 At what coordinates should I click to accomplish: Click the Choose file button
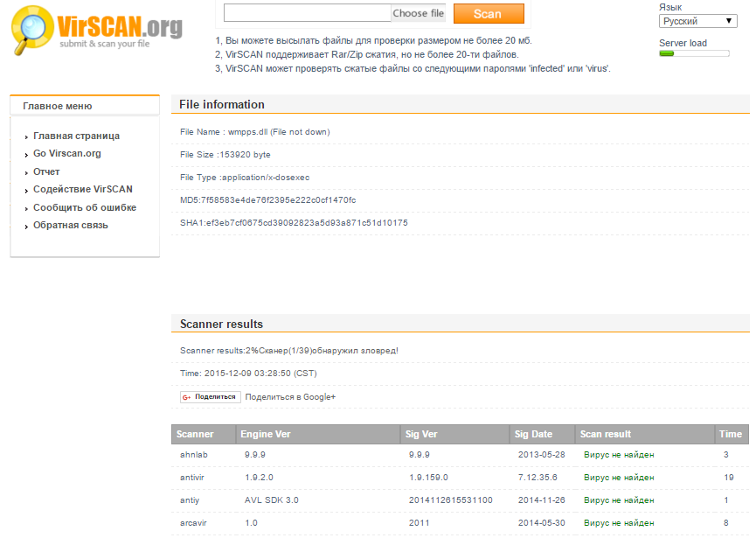coord(418,13)
